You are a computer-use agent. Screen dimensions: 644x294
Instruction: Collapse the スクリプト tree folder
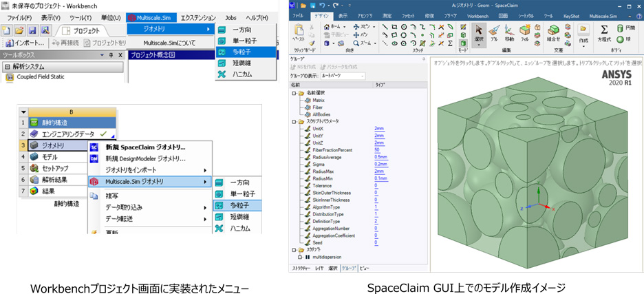coord(294,250)
